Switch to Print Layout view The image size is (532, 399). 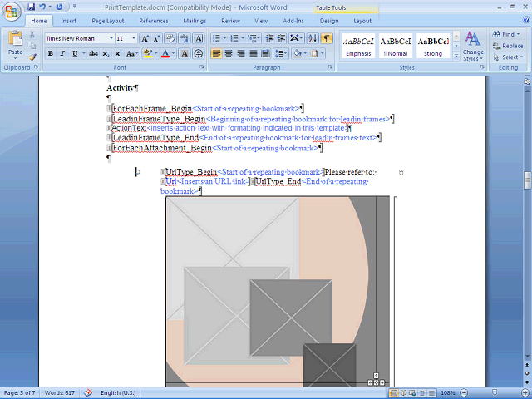pos(393,393)
